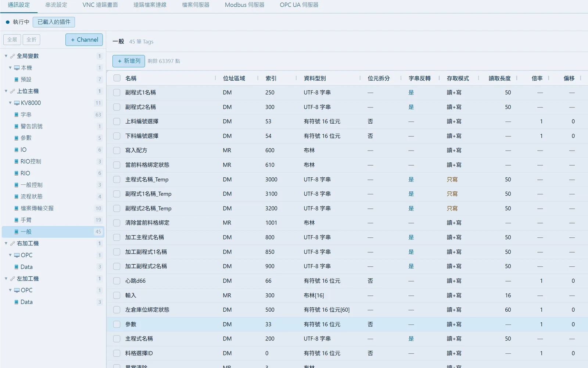Viewport: 588px width, 368px height.
Task: Click index value 3200 in the table
Action: [271, 208]
